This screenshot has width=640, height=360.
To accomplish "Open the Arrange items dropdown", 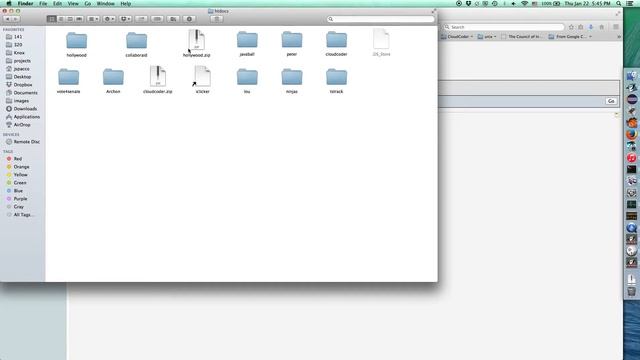I will [93, 19].
